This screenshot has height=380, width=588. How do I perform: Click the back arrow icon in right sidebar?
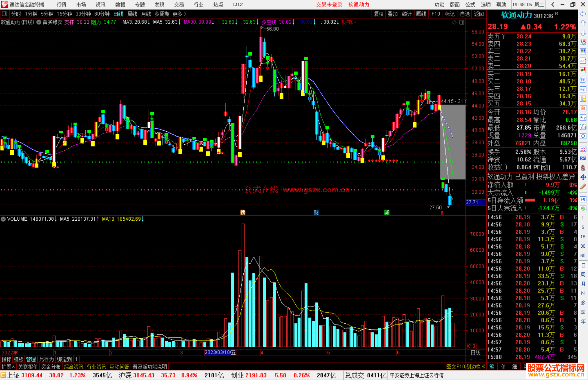[583, 14]
